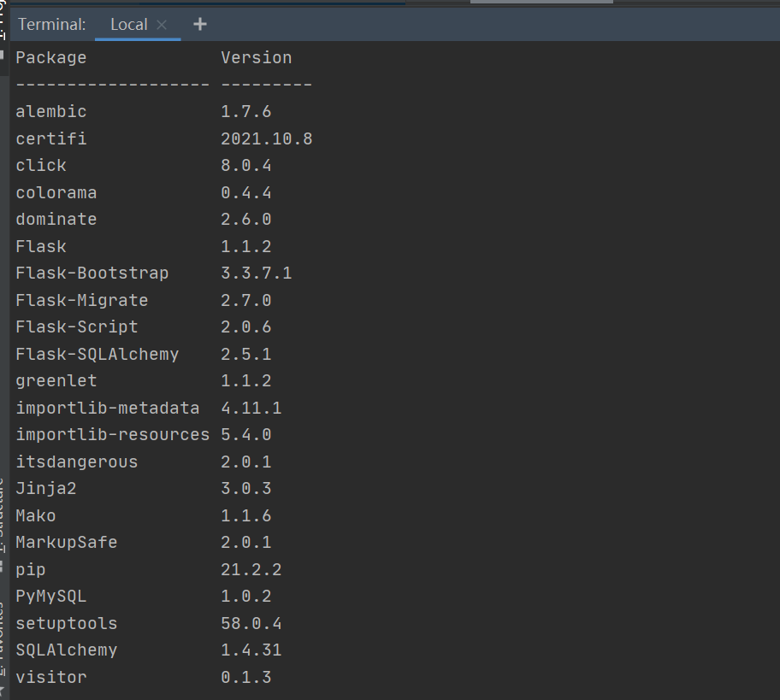Viewport: 780px width, 700px height.
Task: Click the Jinja2 package name
Action: click(x=46, y=488)
